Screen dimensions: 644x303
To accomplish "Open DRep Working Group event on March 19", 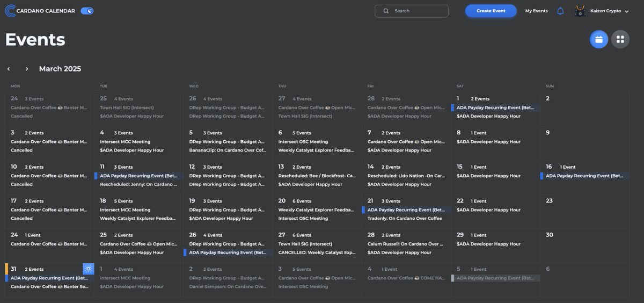I will click(x=228, y=210).
